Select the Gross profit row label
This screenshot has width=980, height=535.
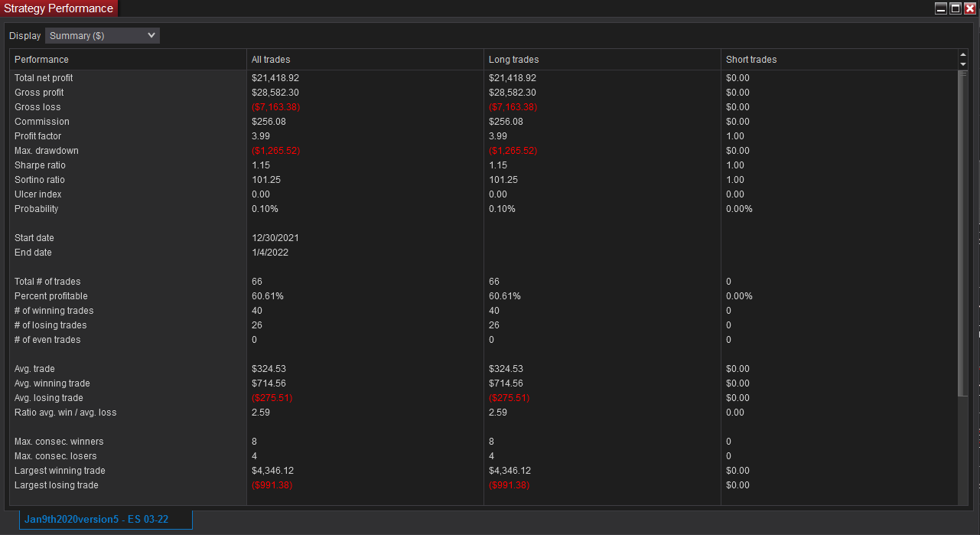39,93
